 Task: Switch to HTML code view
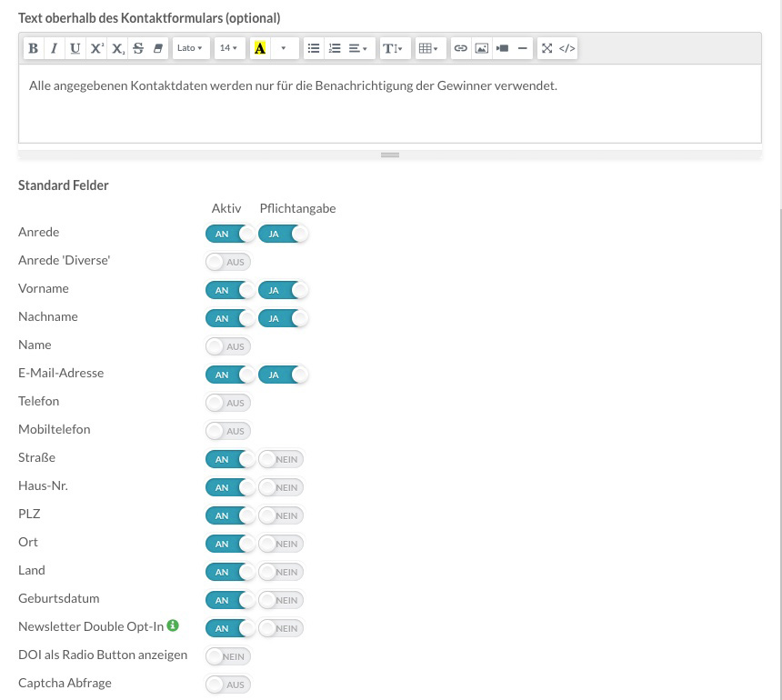(567, 48)
